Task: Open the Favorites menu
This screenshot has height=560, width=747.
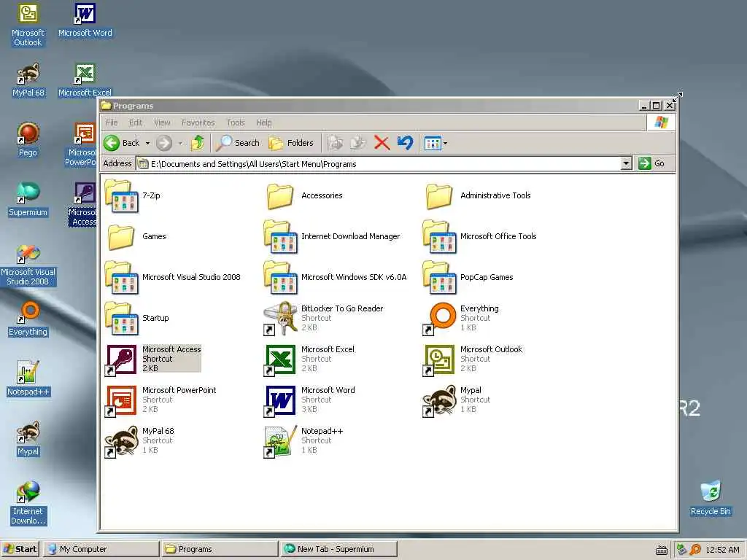Action: (198, 122)
